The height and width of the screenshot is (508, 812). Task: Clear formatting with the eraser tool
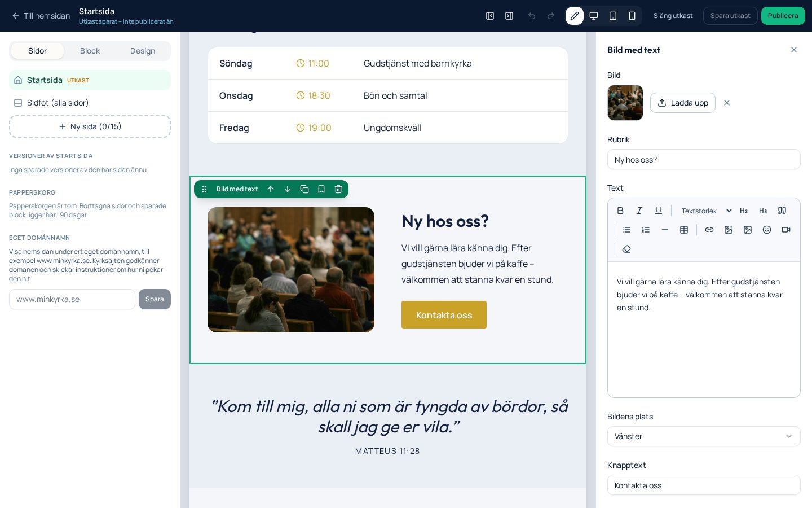click(626, 249)
